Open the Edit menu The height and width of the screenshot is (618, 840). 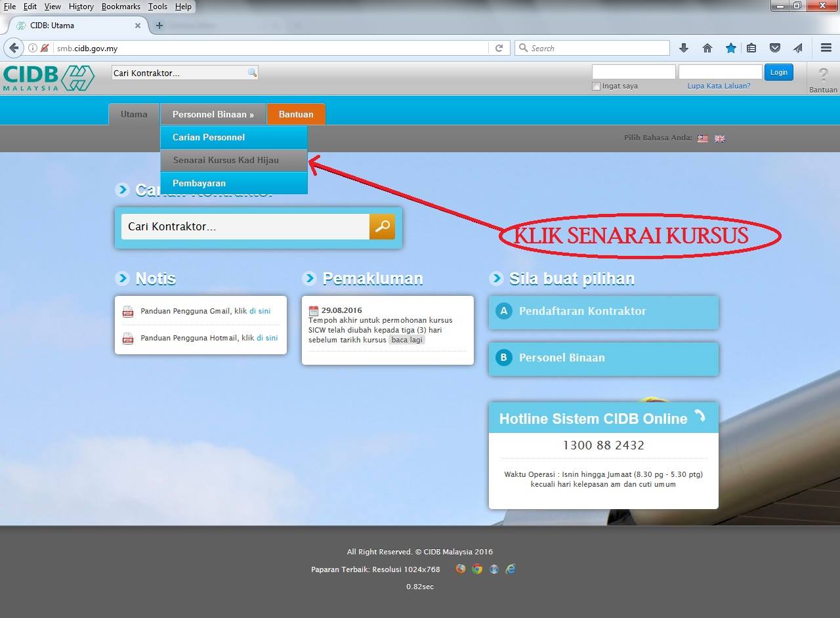(30, 7)
